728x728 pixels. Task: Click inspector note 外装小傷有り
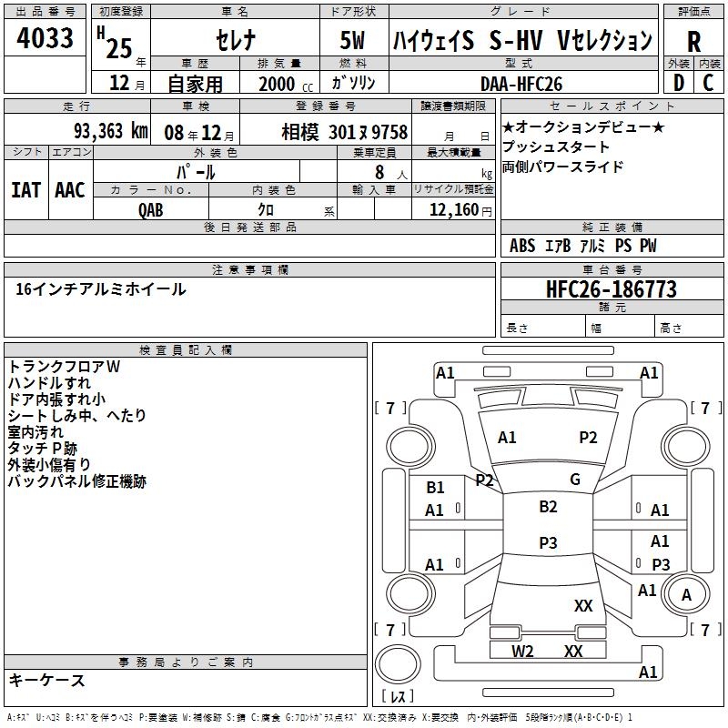click(x=49, y=465)
